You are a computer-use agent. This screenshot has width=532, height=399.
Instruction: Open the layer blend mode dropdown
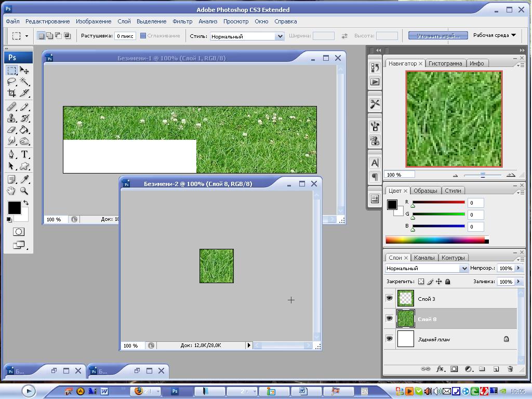(427, 269)
